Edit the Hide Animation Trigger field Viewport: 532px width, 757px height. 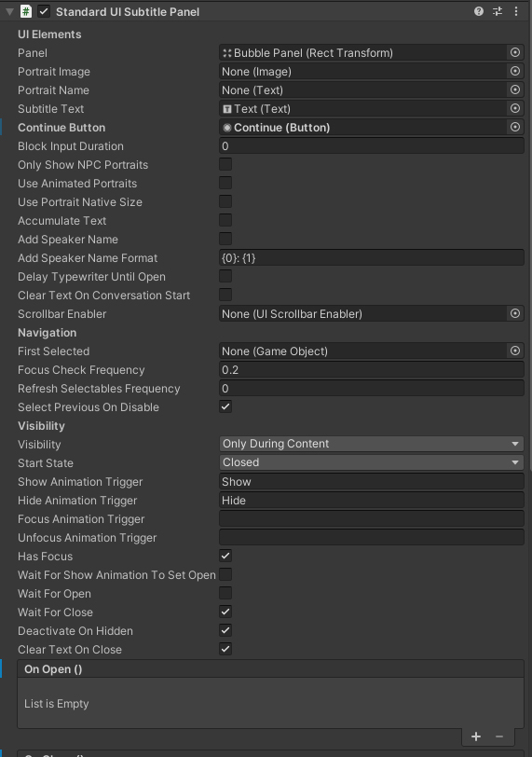coord(372,501)
